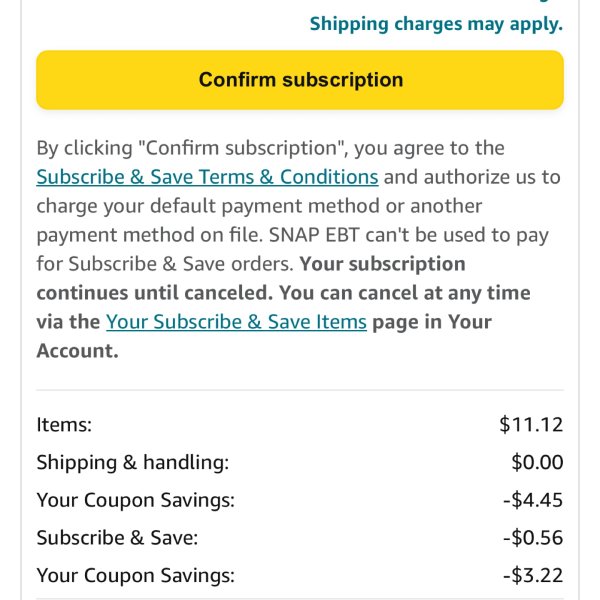Click the bold "continues until canceled" text
This screenshot has width=600, height=600.
[x=155, y=293]
